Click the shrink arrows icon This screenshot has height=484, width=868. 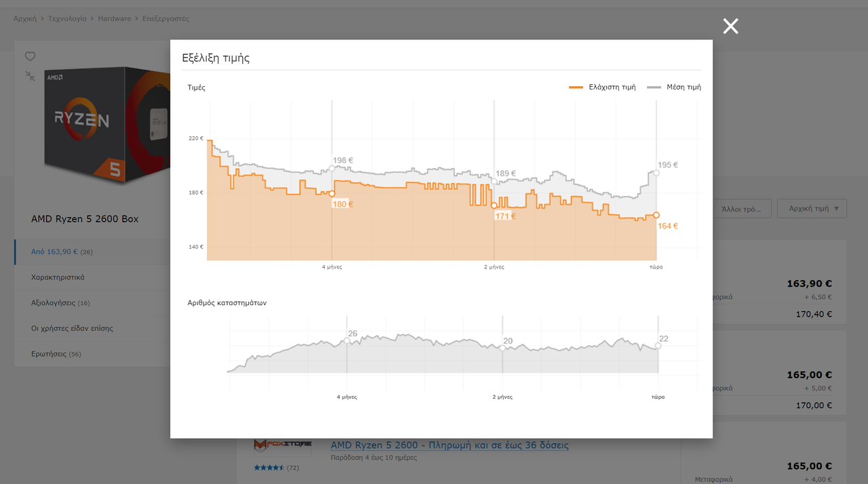coord(30,76)
